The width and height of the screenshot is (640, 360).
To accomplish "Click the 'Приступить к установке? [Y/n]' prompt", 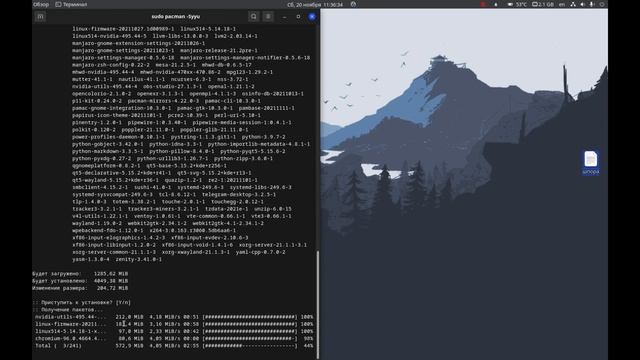I will 82,302.
